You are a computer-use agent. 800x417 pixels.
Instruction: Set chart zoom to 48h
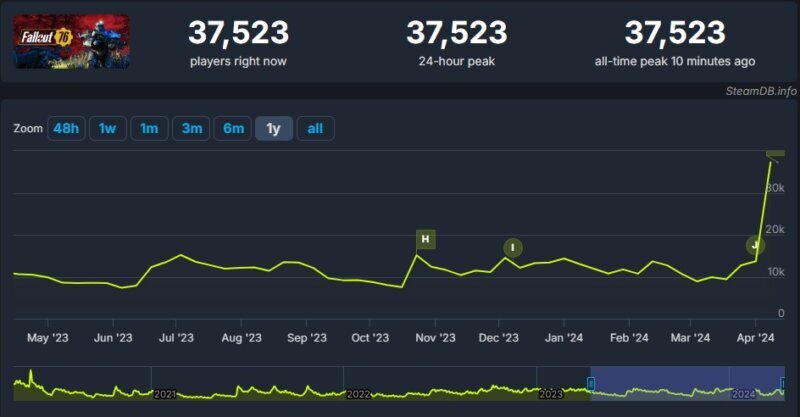[x=66, y=128]
